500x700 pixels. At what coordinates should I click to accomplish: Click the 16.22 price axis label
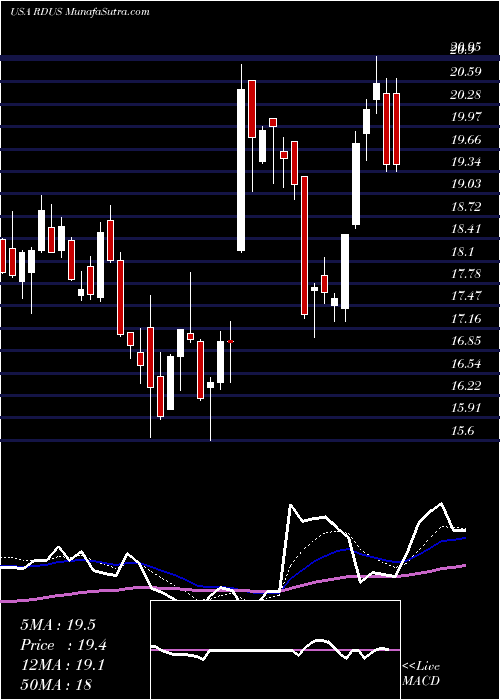466,386
